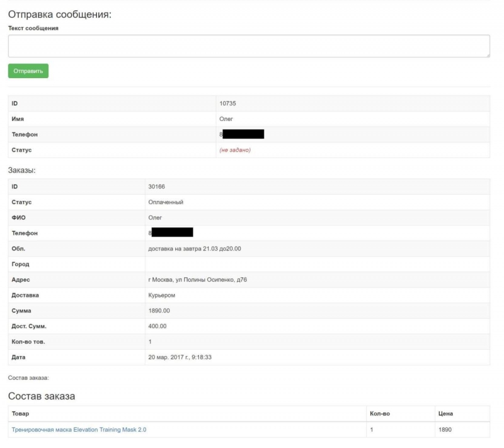Click the "Товар" column header
The height and width of the screenshot is (448, 504).
point(21,414)
